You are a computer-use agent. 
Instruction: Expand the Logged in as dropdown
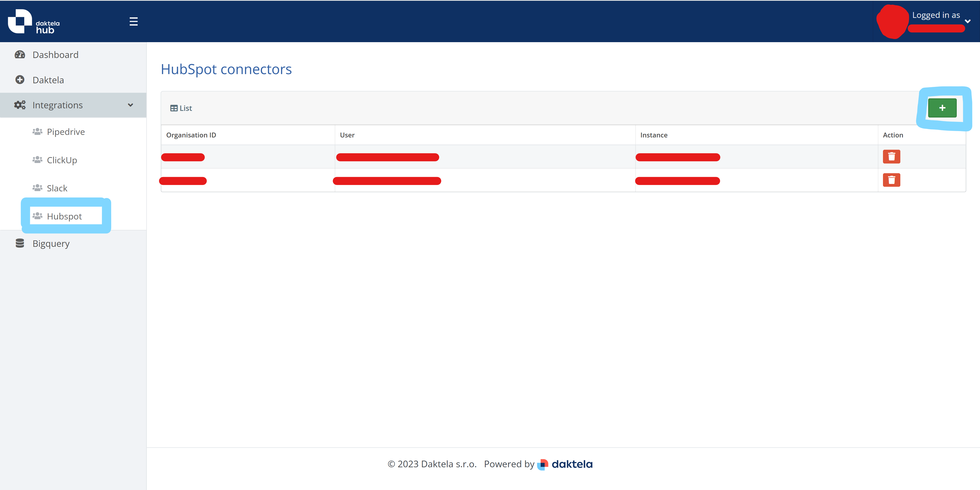click(x=967, y=21)
